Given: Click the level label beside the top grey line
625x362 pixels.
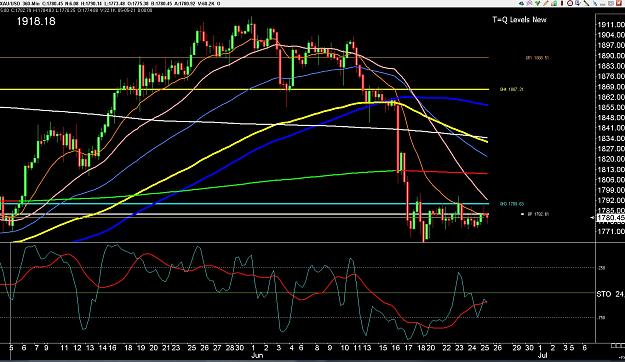Looking at the screenshot, I should click(x=537, y=58).
